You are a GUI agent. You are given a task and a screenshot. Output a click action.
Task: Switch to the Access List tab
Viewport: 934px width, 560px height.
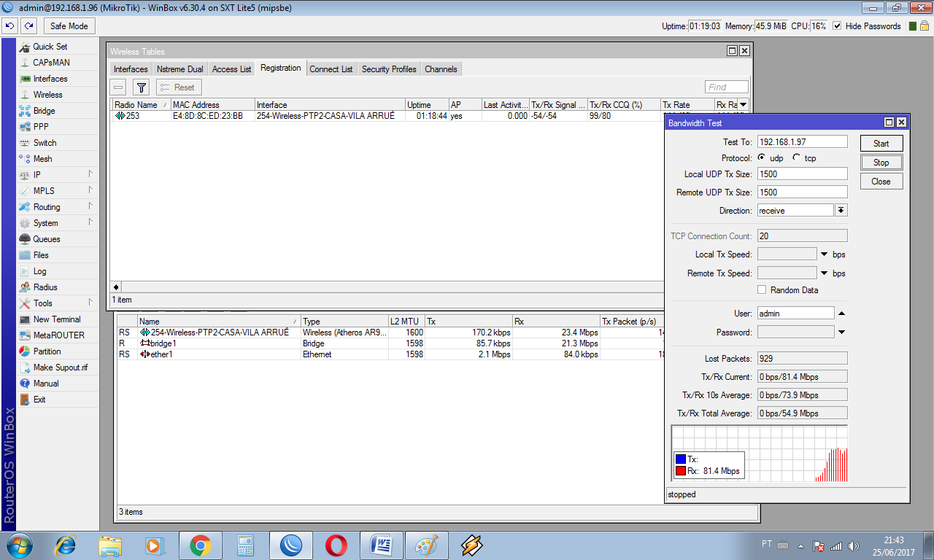click(x=231, y=69)
